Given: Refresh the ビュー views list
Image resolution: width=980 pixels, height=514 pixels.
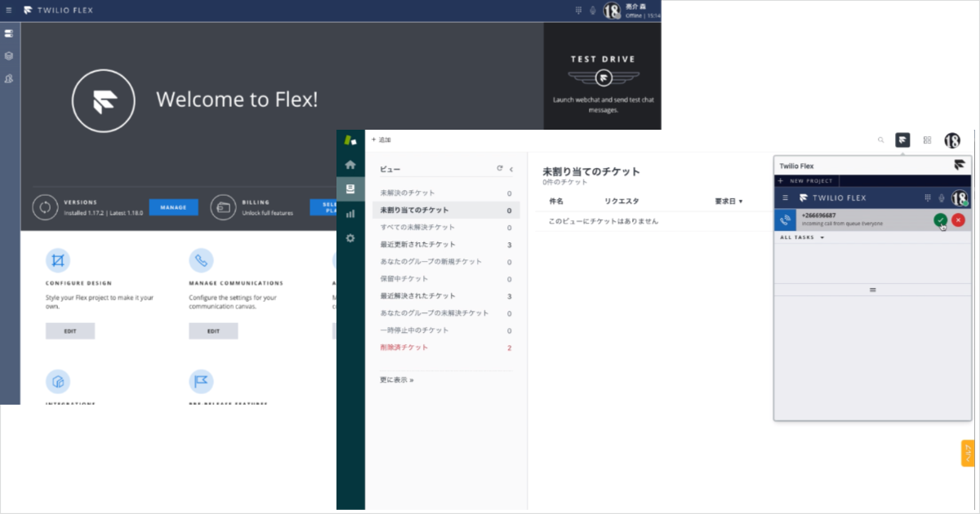Looking at the screenshot, I should pyautogui.click(x=500, y=169).
